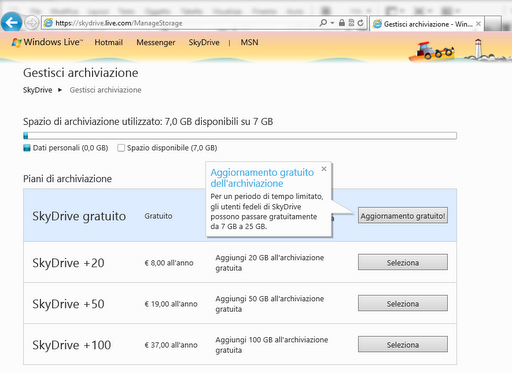
Task: Click the SkyDrive breadcrumb link
Action: click(x=37, y=90)
